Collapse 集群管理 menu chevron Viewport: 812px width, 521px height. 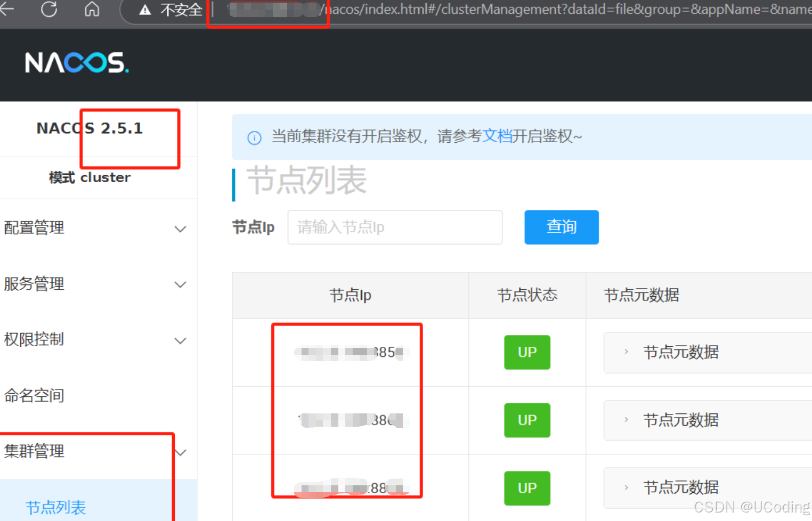[x=182, y=453]
